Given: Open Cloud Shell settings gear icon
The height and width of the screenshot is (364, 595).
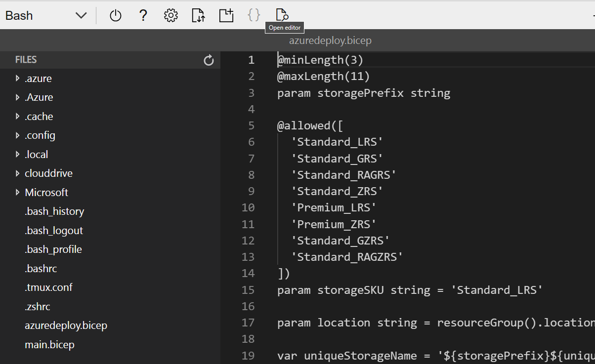Looking at the screenshot, I should 170,16.
